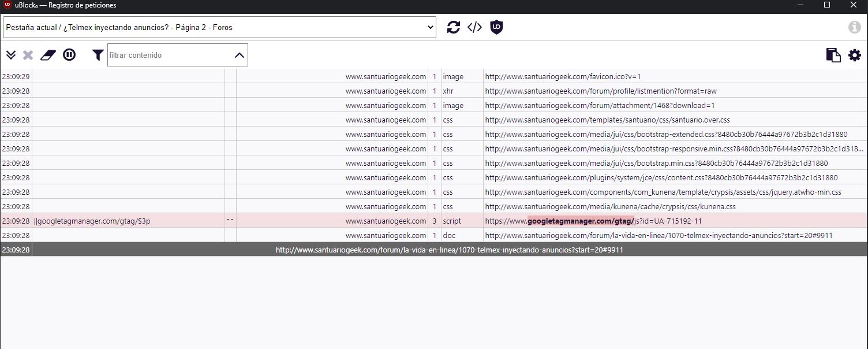Select the dark page navigation header row
The height and width of the screenshot is (349, 868).
[449, 250]
